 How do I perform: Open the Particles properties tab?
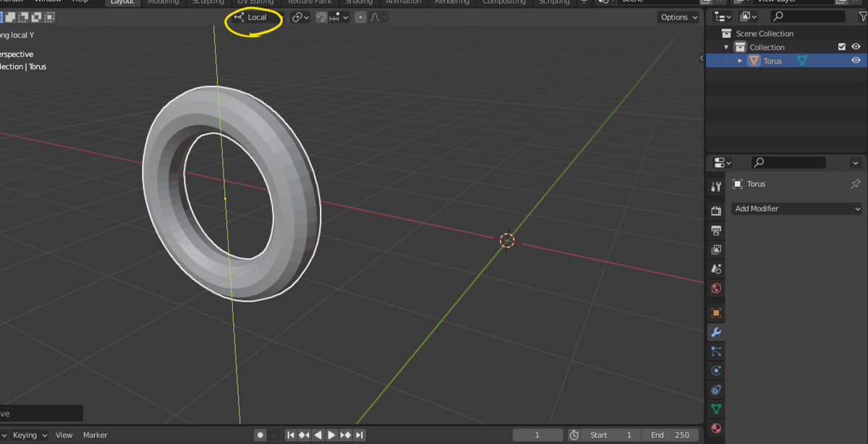[x=716, y=351]
